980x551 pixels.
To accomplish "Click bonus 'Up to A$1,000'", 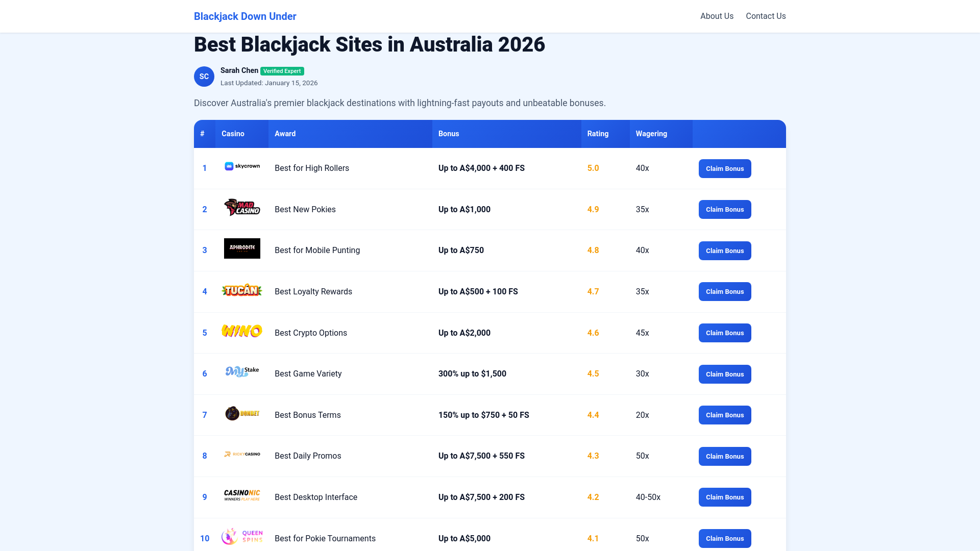I will (464, 210).
